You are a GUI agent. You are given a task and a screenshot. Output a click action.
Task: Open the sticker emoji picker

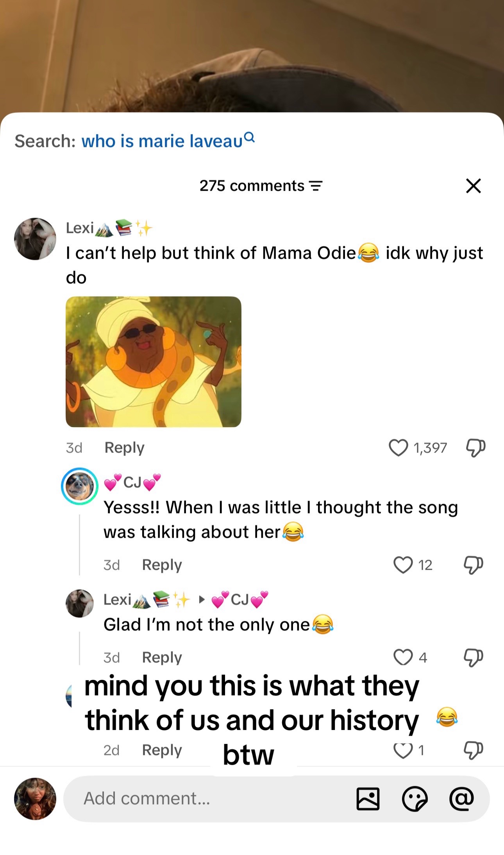pos(415,799)
